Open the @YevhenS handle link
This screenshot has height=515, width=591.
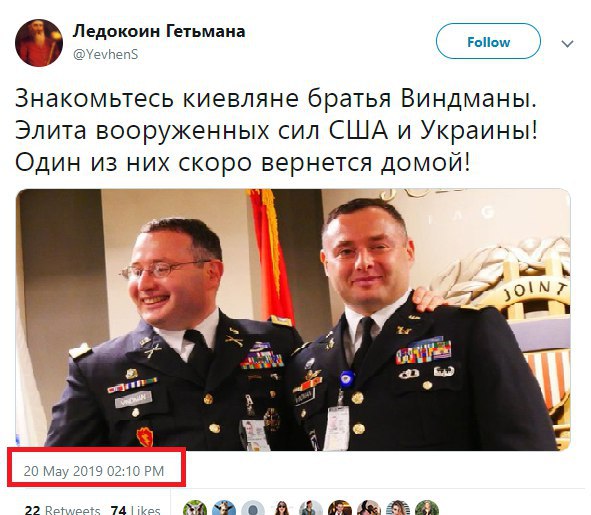pos(106,55)
